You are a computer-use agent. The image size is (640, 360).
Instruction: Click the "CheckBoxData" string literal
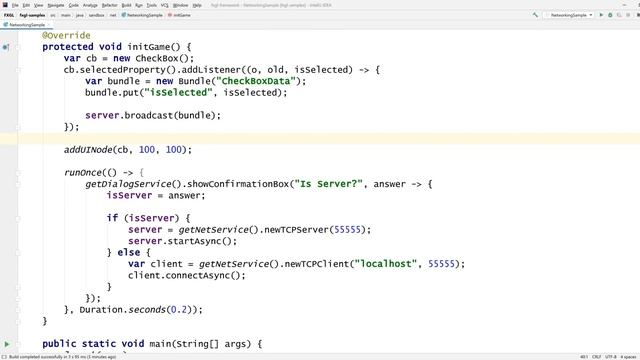(x=255, y=81)
